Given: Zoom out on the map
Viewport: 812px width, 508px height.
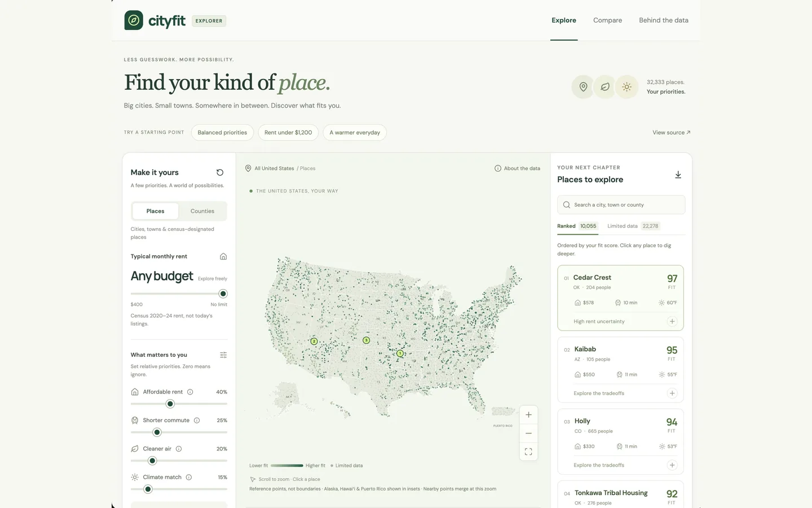Looking at the screenshot, I should coord(528,433).
